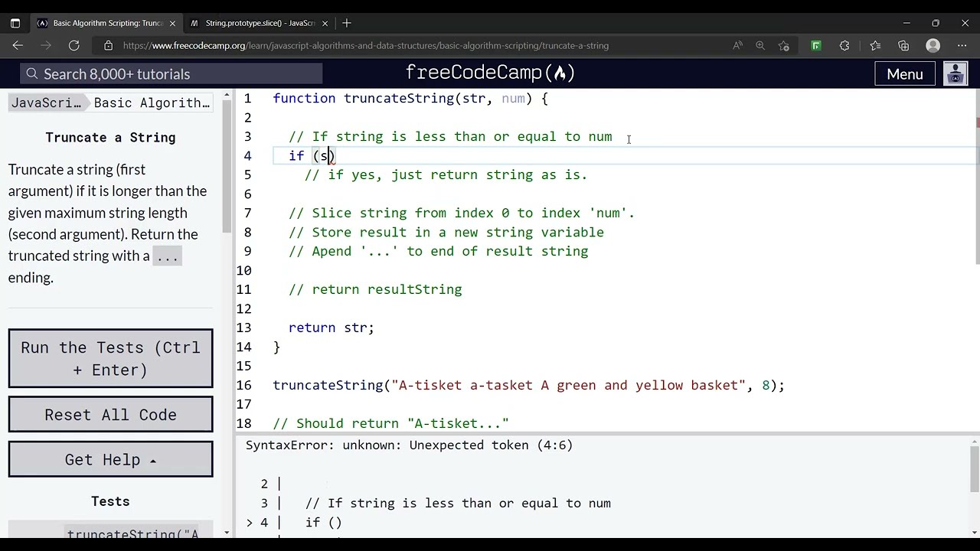Screen dimensions: 980x551
Task: Click the freeCodeCamp logo
Action: 490,73
